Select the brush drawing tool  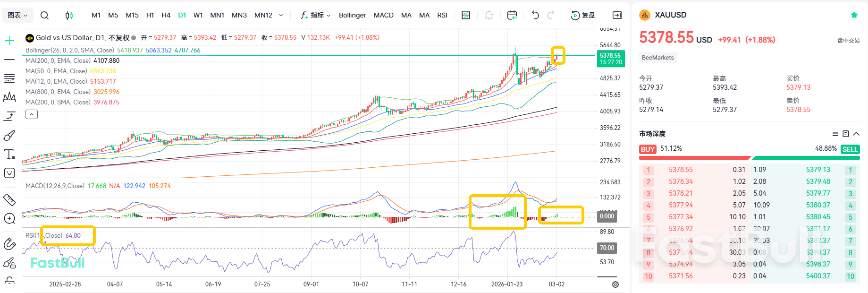[9, 136]
